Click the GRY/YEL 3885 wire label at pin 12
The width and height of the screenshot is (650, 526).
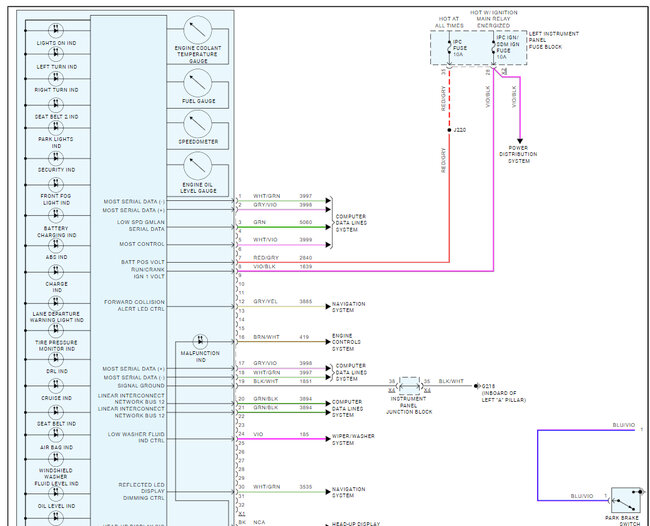click(x=282, y=301)
